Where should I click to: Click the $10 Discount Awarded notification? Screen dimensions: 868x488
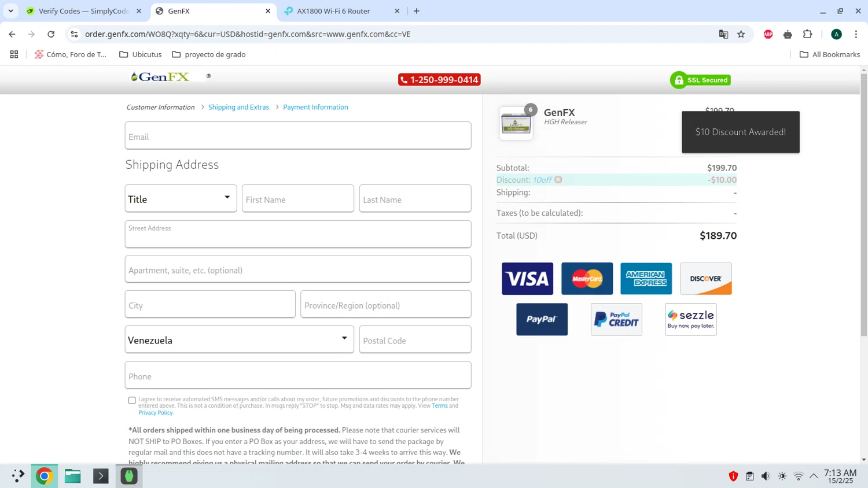[741, 132]
